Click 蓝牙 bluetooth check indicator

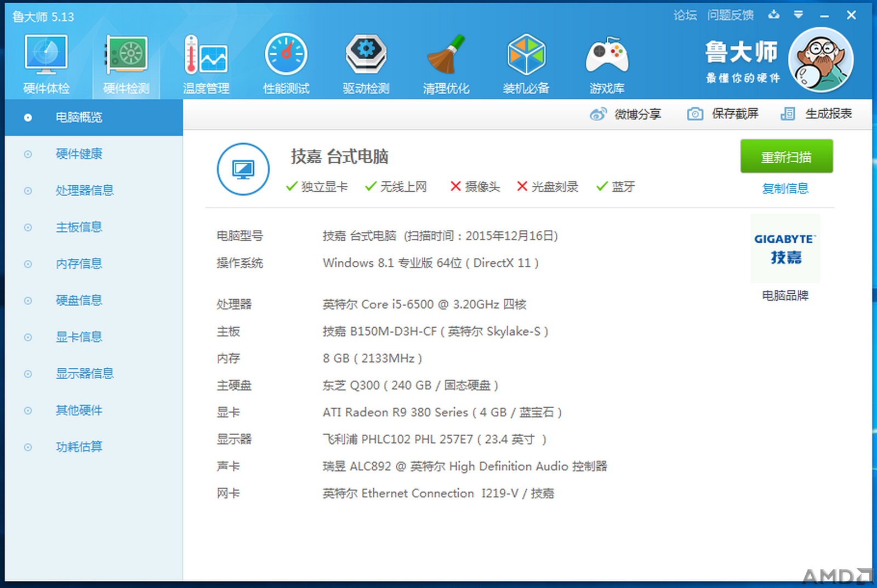tap(616, 187)
